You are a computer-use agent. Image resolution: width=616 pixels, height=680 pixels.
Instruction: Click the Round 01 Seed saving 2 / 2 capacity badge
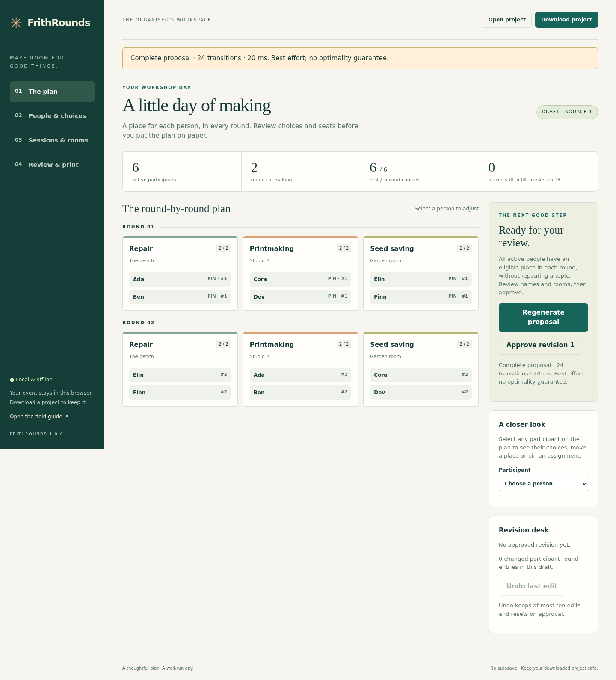(464, 248)
